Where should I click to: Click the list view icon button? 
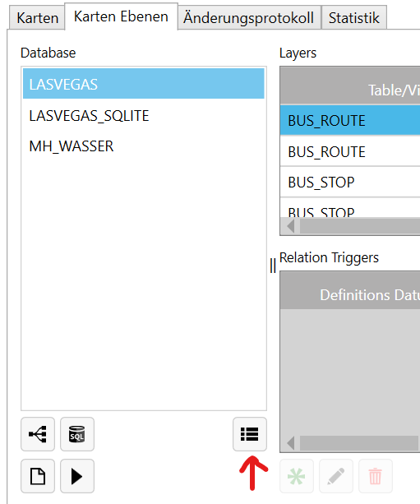click(x=250, y=434)
